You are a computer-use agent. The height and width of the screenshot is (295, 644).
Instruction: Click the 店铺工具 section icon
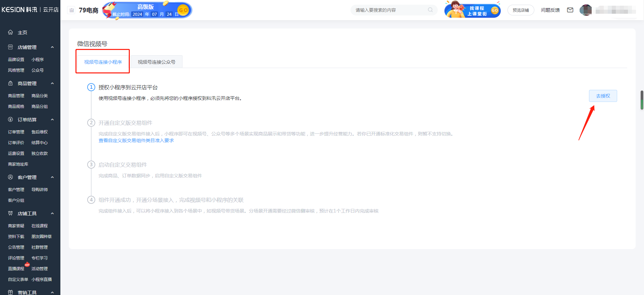(x=10, y=214)
